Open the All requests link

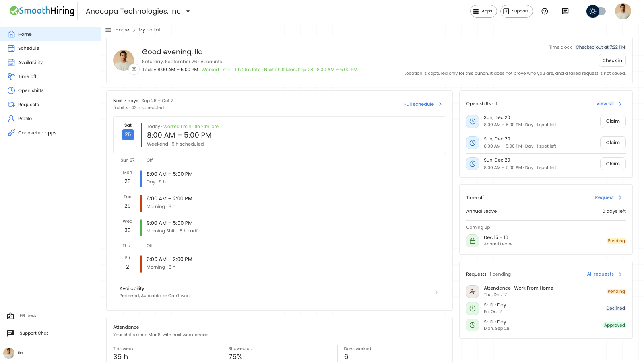tap(605, 274)
